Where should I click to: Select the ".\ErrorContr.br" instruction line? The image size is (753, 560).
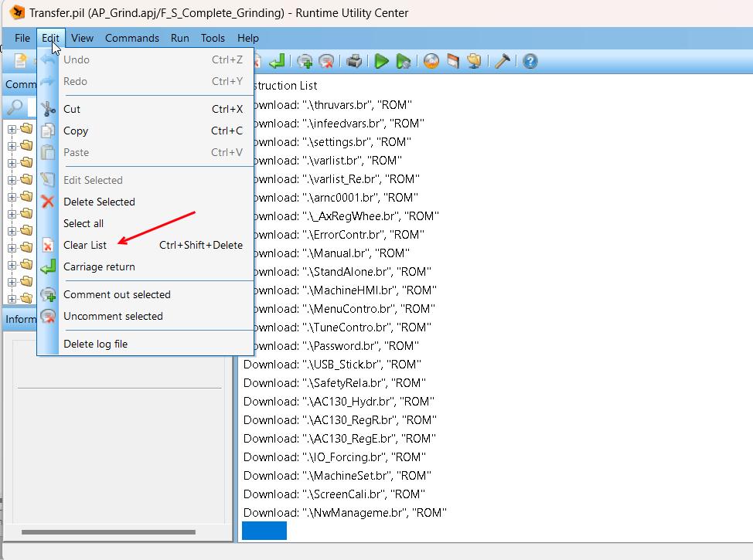(x=339, y=235)
